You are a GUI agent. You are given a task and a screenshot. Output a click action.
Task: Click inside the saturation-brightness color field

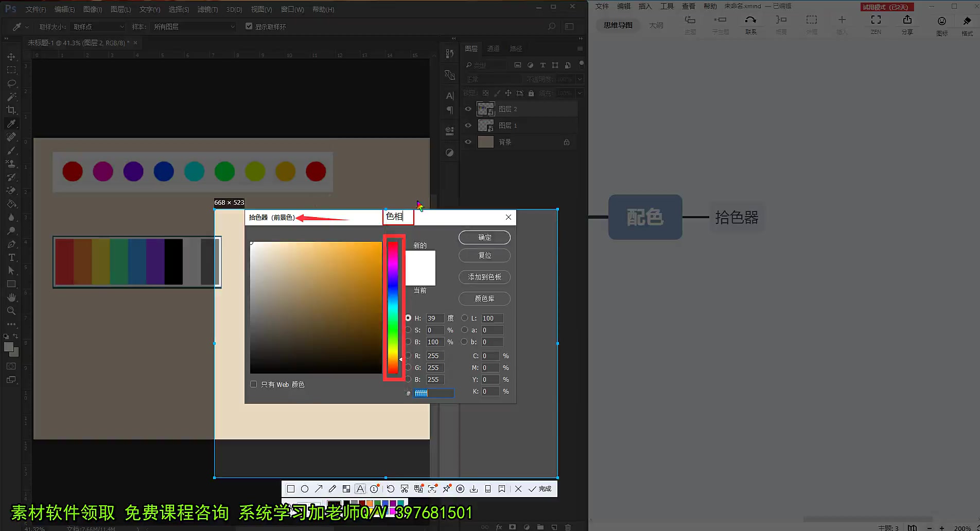click(x=316, y=308)
